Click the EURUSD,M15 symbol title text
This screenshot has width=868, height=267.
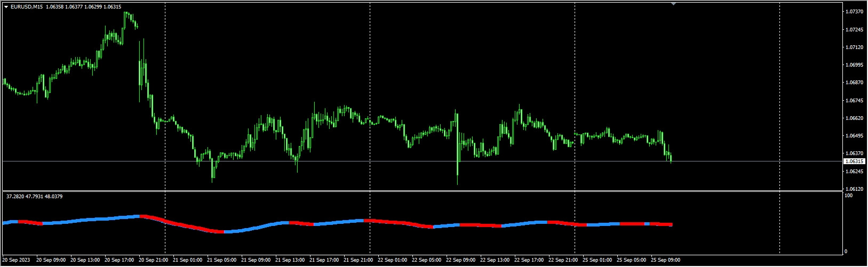(x=27, y=7)
